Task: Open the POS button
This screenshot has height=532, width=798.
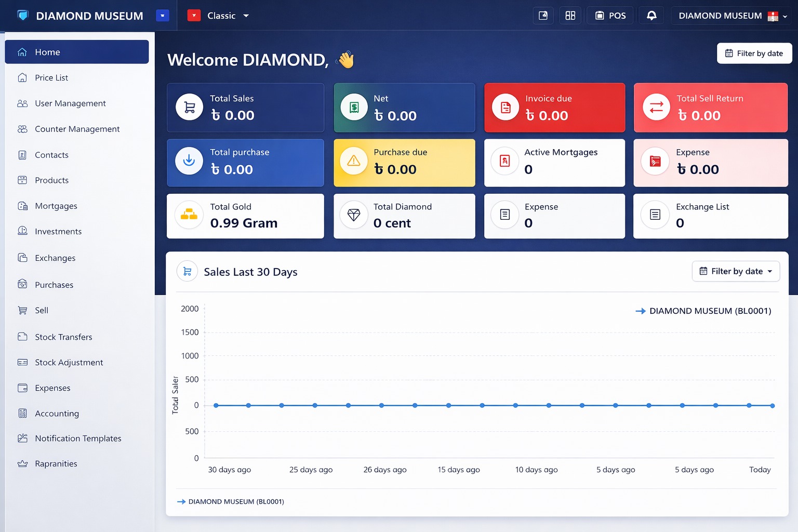Action: point(610,16)
